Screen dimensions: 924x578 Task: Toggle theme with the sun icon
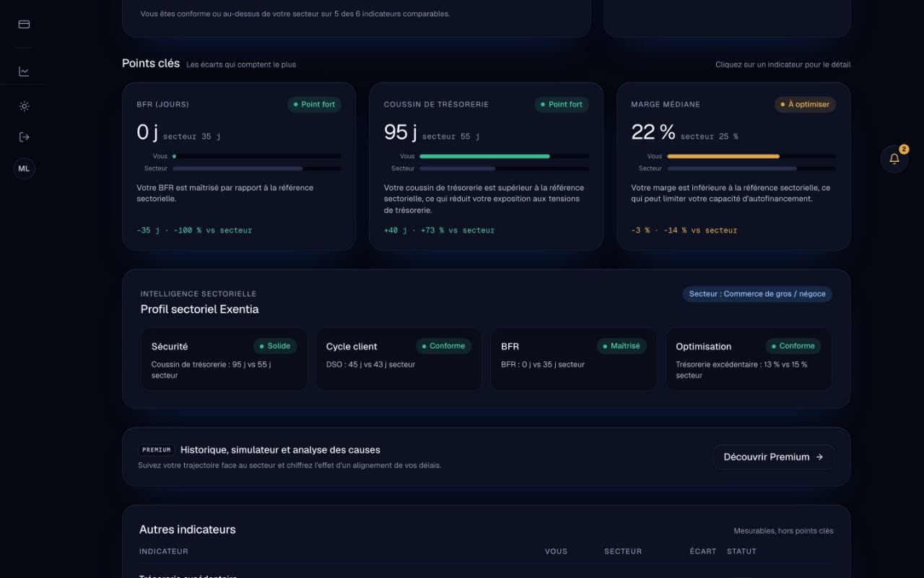(24, 106)
